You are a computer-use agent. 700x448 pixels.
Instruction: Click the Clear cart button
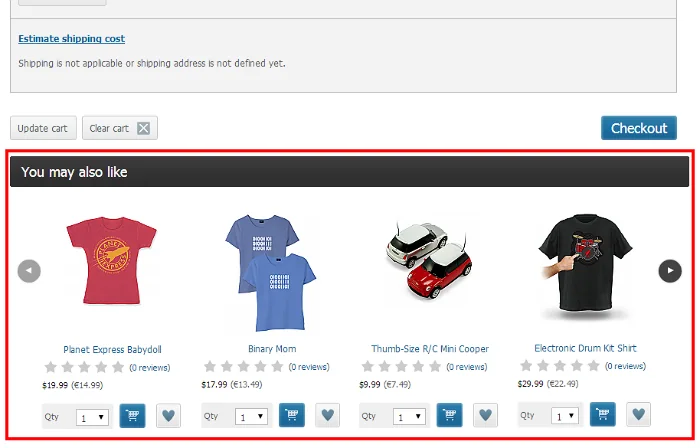[120, 128]
